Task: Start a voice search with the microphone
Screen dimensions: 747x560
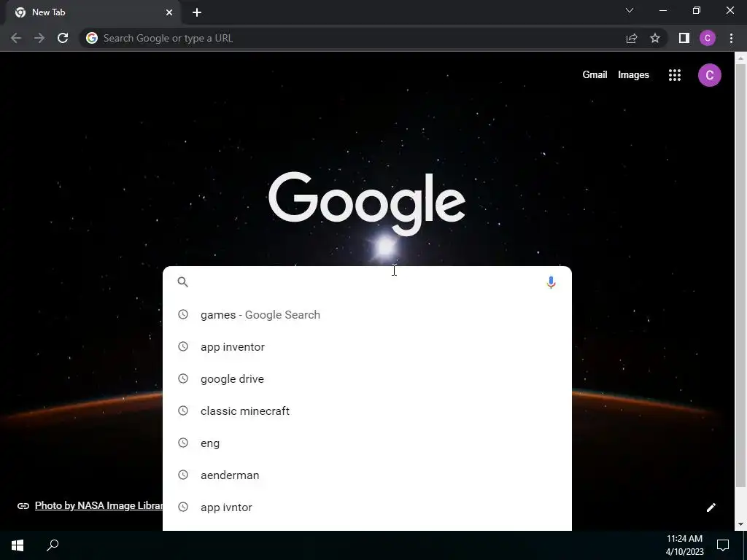Action: point(551,282)
